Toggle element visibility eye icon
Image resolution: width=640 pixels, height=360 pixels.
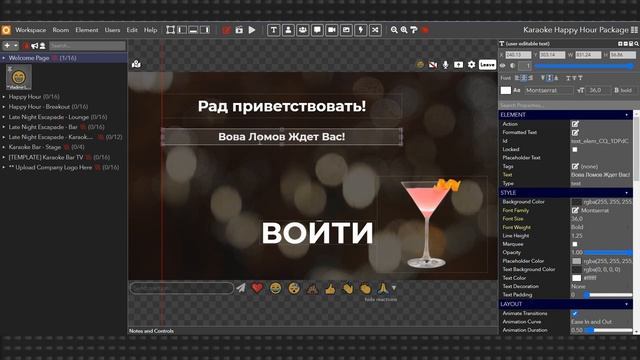click(503, 66)
